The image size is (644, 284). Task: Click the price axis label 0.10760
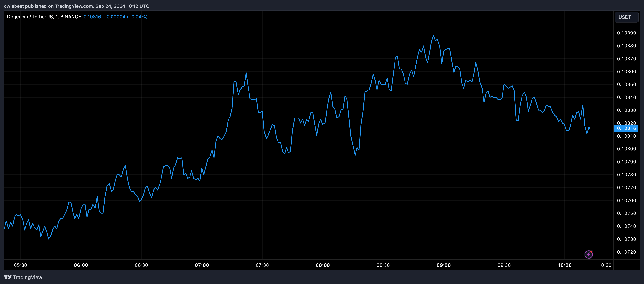click(x=626, y=201)
